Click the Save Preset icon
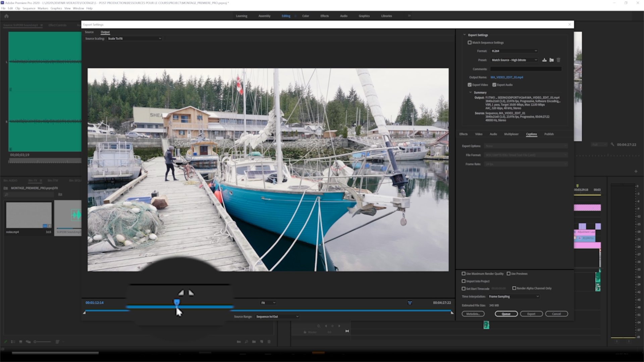Image resolution: width=644 pixels, height=362 pixels. 544,60
